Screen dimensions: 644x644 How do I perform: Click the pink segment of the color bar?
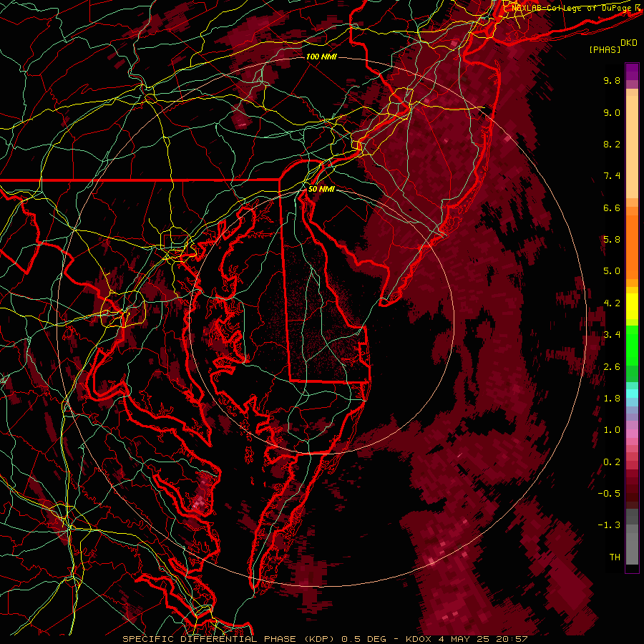click(x=632, y=434)
